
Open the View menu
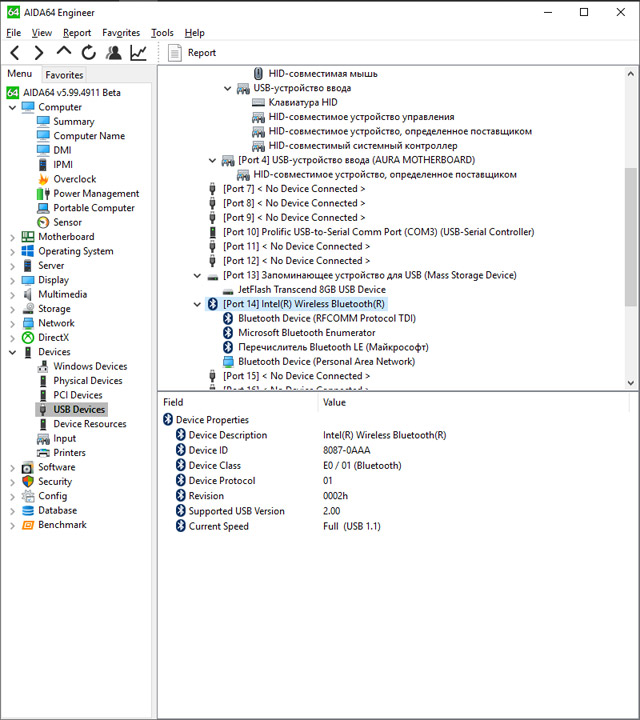41,33
